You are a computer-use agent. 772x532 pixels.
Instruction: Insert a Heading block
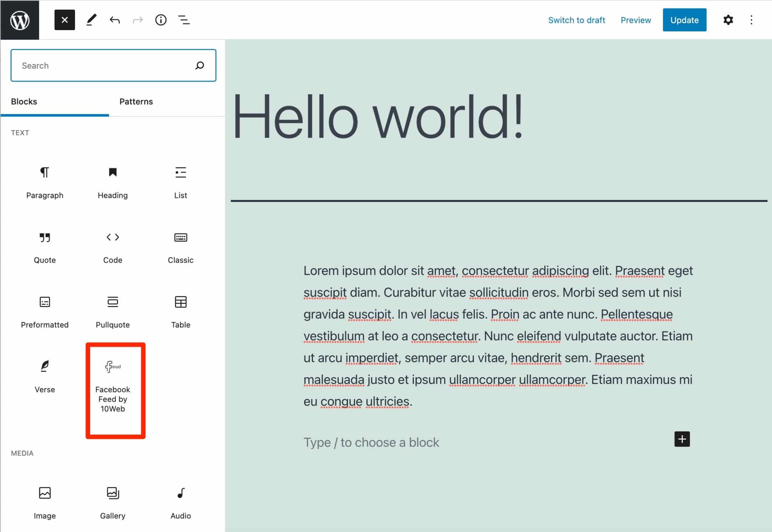(x=112, y=182)
